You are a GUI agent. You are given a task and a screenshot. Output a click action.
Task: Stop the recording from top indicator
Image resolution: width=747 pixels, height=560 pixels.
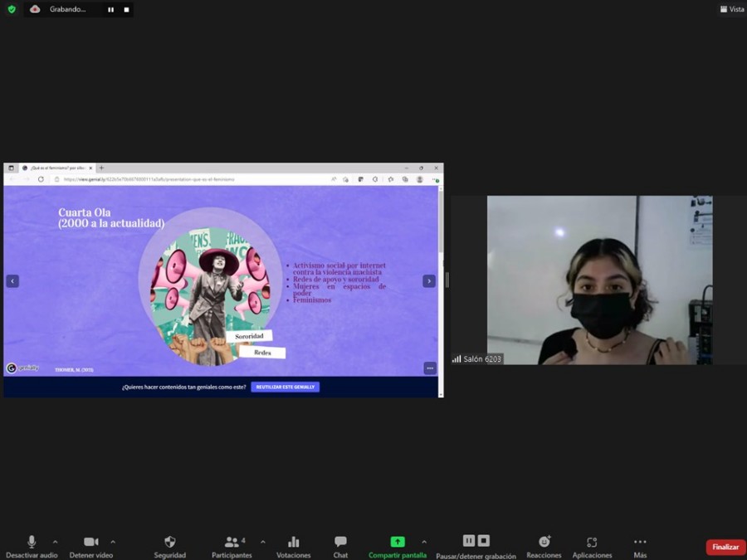pos(126,9)
